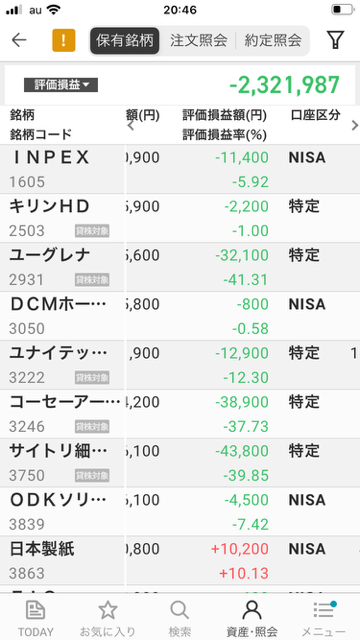Open the filter funnel icon

click(x=335, y=40)
